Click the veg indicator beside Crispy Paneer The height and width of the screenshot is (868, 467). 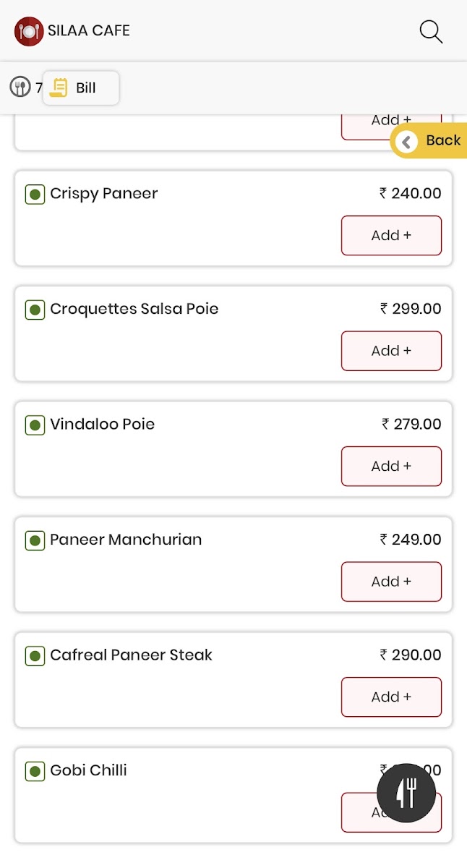(35, 195)
